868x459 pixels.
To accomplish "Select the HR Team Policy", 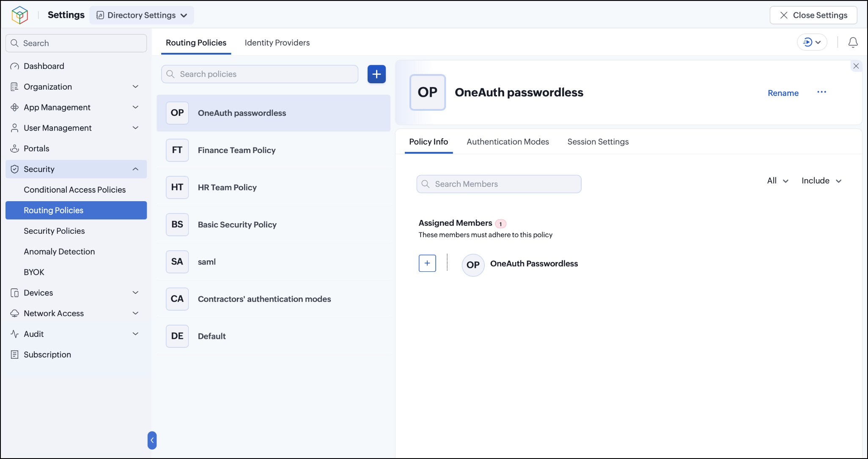I will coord(274,188).
